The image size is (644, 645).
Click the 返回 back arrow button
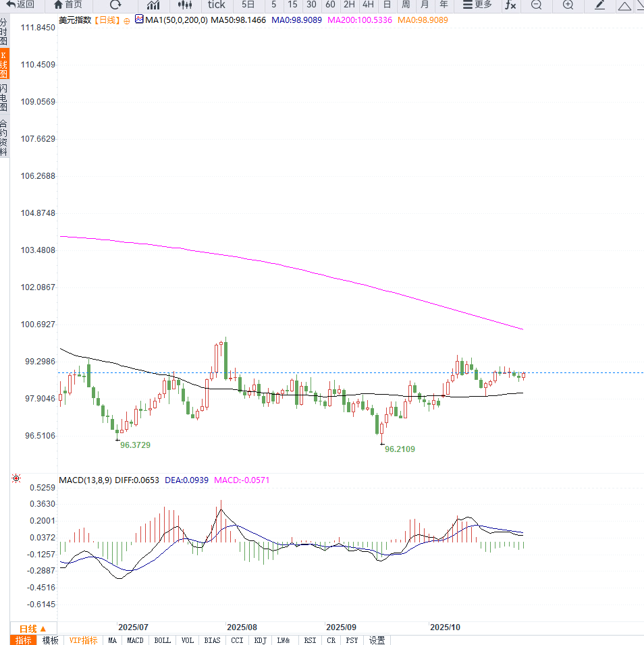tap(20, 5)
